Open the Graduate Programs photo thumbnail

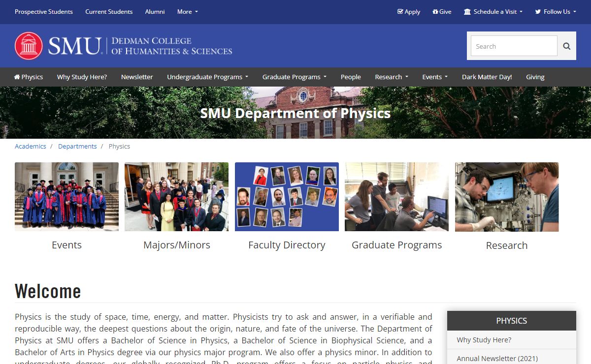[x=396, y=197]
